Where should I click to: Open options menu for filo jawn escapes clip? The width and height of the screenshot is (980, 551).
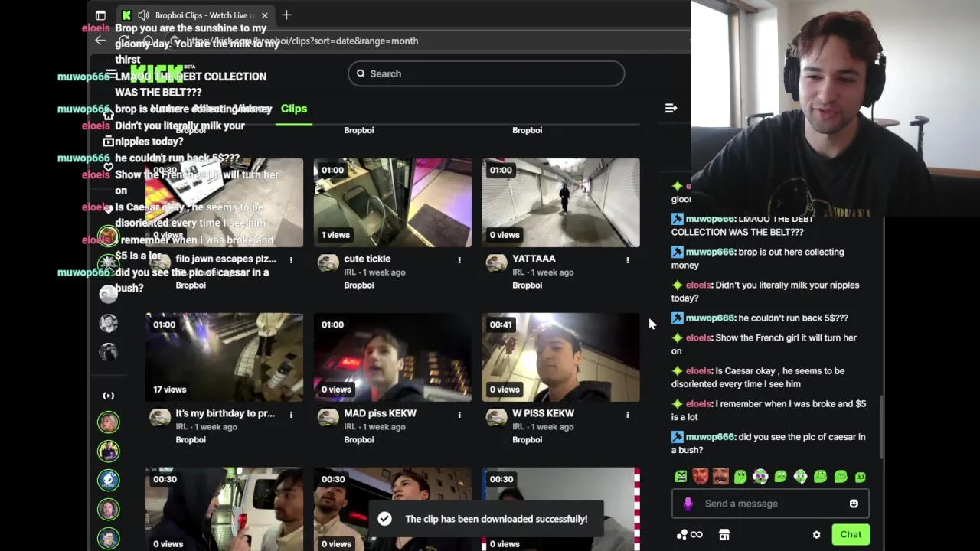pyautogui.click(x=291, y=260)
